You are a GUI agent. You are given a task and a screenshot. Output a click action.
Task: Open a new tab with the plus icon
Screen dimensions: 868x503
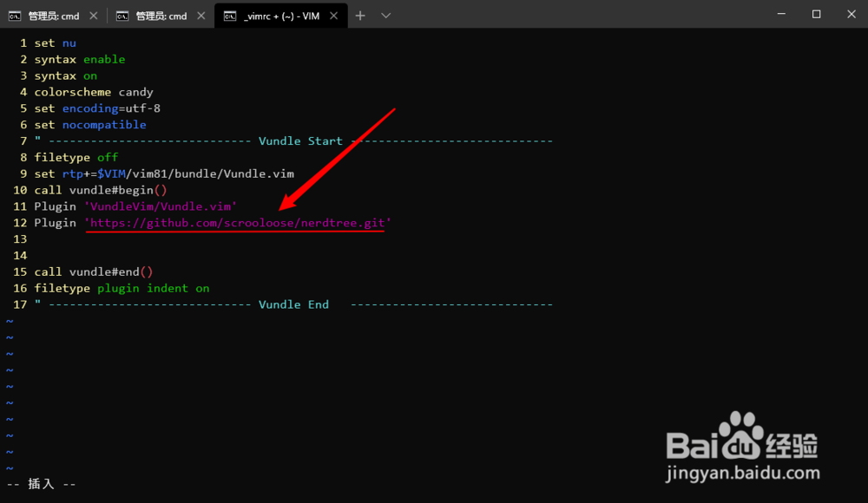coord(359,15)
